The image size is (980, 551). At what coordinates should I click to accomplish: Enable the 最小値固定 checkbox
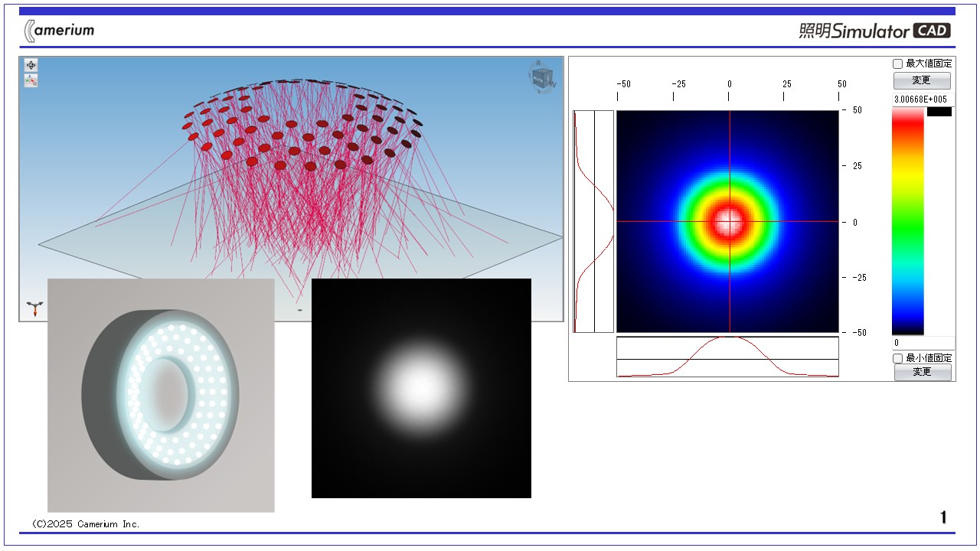click(x=898, y=358)
